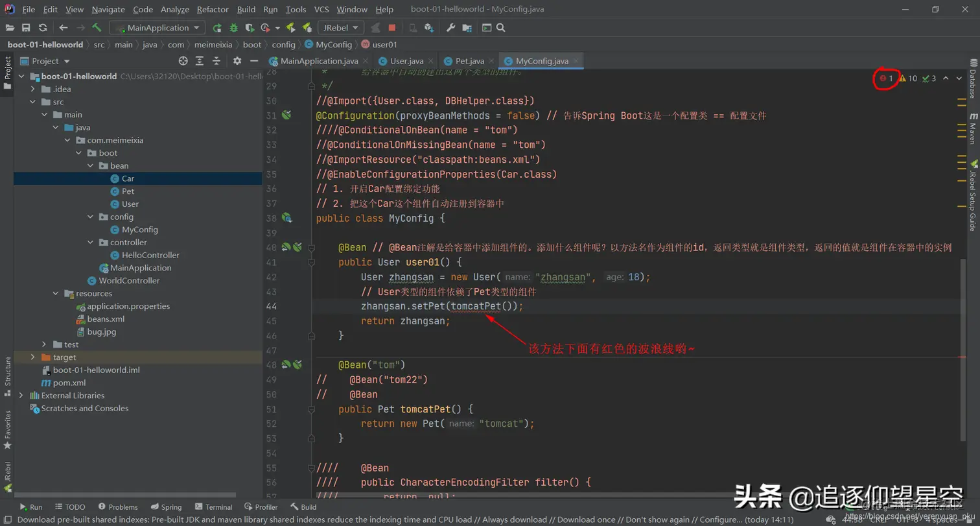Open the Spring tool window
The width and height of the screenshot is (980, 526).
pos(166,507)
